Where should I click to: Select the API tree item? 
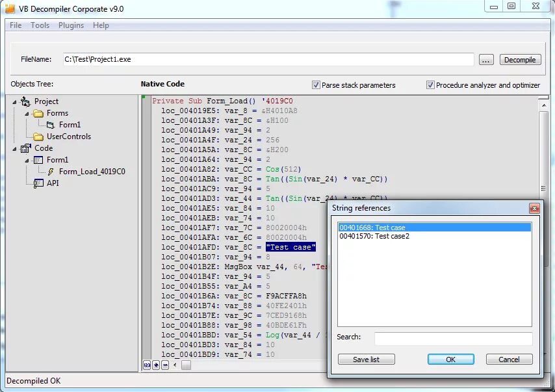[x=53, y=183]
